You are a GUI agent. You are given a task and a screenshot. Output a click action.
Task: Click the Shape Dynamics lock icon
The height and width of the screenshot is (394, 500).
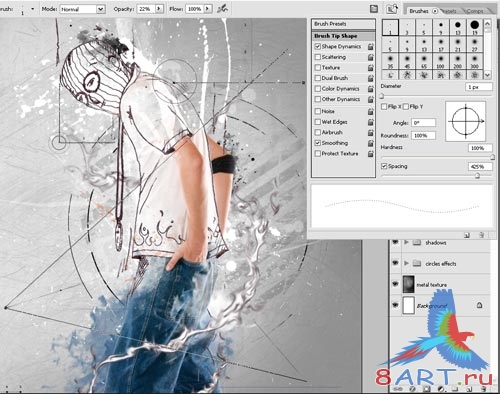click(x=371, y=47)
